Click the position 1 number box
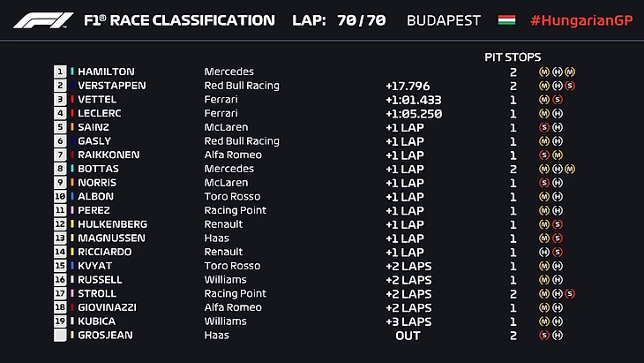 (60, 72)
